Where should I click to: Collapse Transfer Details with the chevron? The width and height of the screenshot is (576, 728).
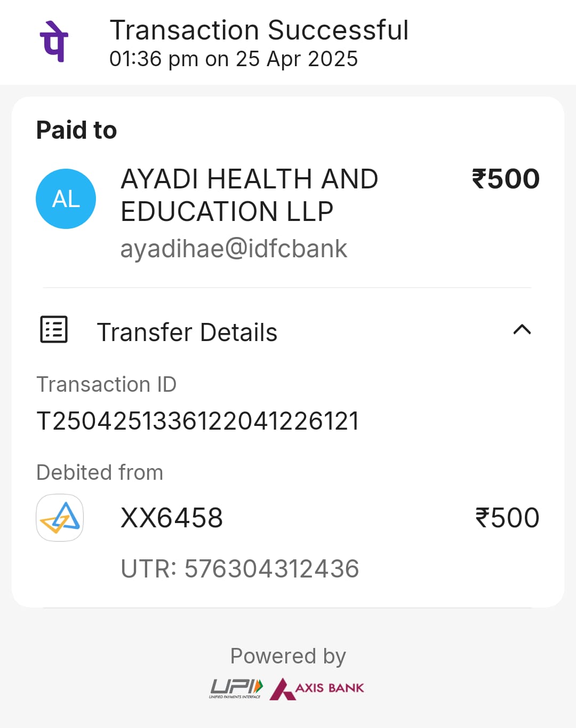click(522, 330)
